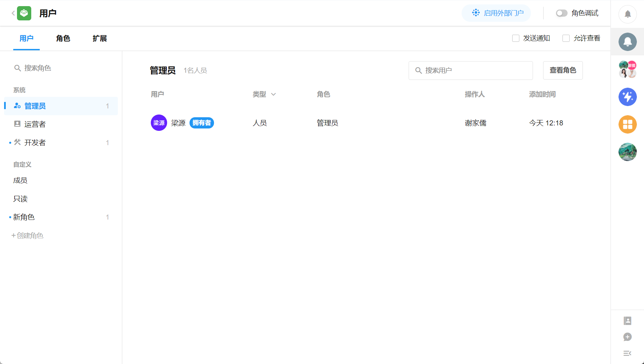Enable the 允许查看 checkbox
This screenshot has width=644, height=364.
(566, 38)
